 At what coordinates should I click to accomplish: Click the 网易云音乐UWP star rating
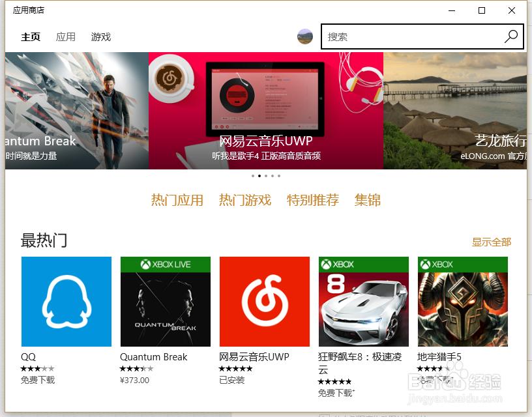tap(235, 369)
